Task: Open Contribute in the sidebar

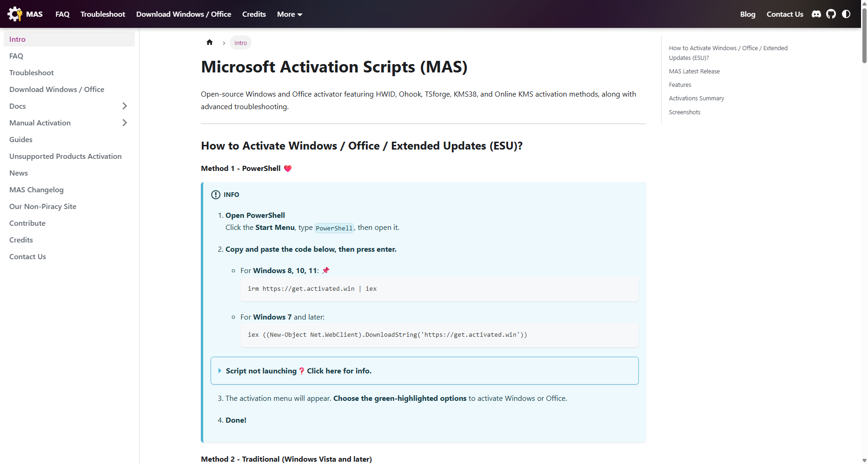Action: 69,223
